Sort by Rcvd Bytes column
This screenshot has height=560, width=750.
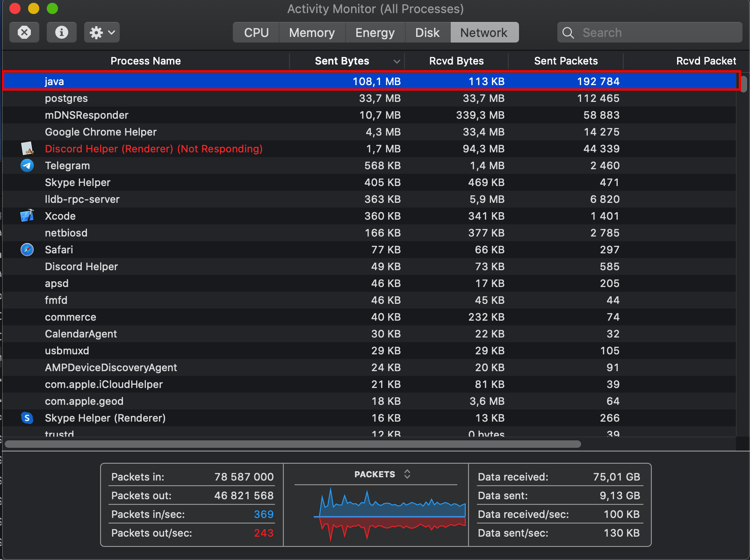(x=456, y=61)
